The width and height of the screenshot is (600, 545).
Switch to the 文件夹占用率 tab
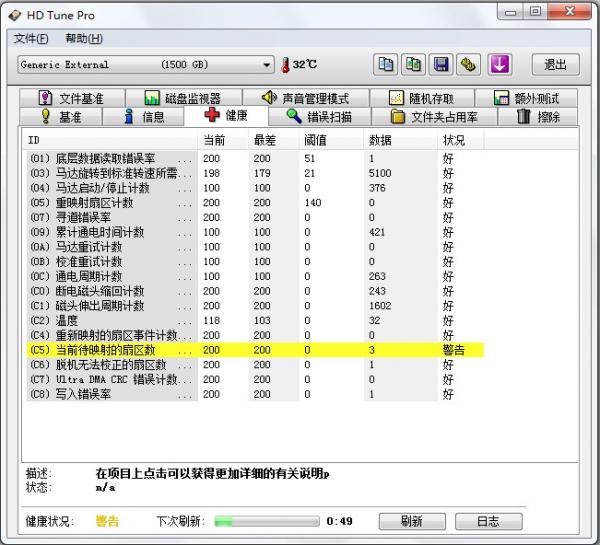pos(434,116)
